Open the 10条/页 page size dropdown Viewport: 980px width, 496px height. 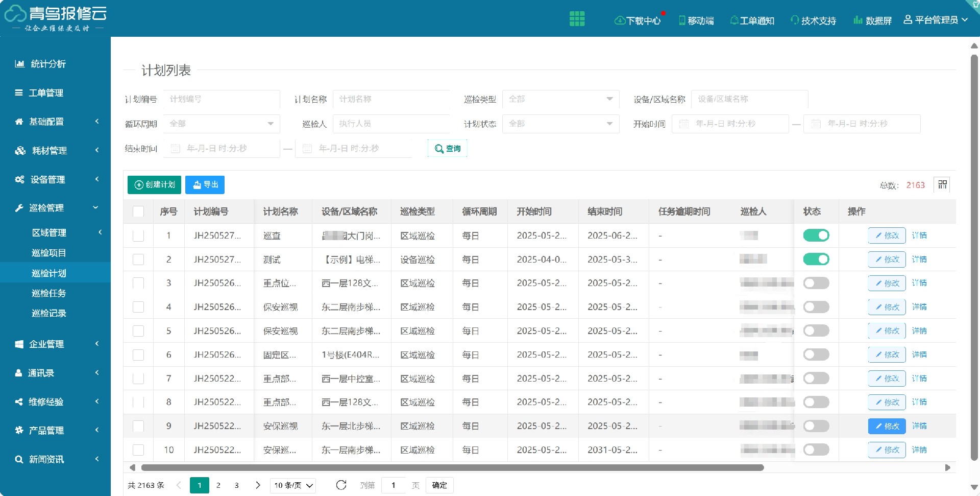point(292,485)
